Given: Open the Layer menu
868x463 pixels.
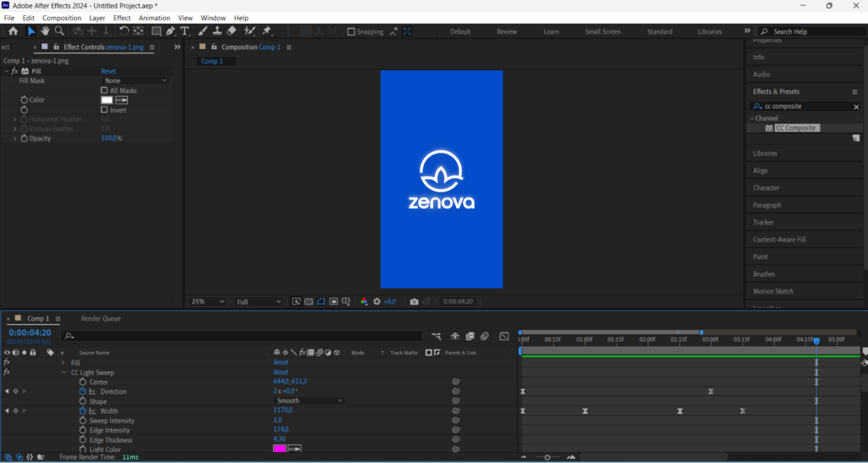Looking at the screenshot, I should click(x=97, y=19).
